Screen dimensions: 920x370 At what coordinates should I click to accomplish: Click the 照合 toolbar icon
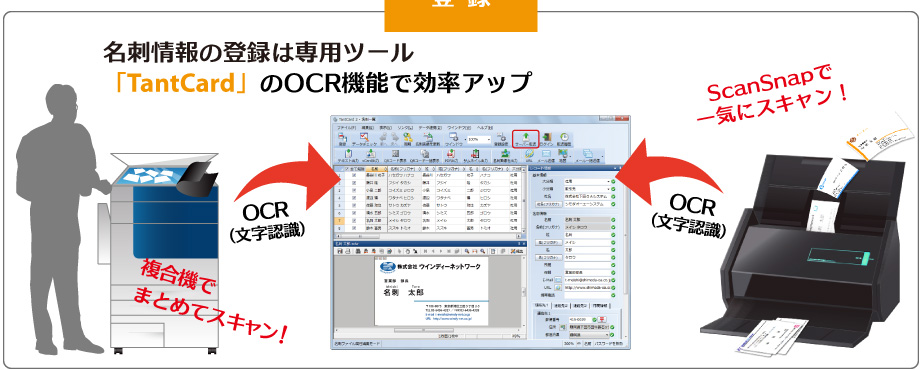click(x=408, y=140)
